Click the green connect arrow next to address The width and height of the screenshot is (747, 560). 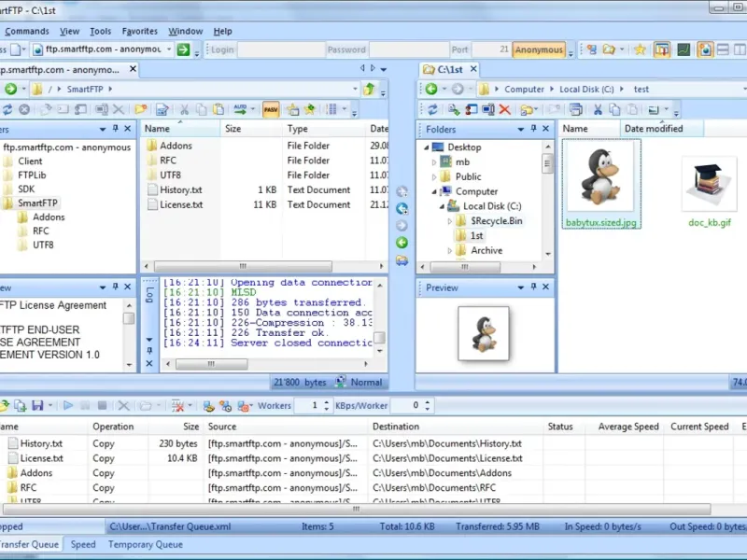point(183,49)
